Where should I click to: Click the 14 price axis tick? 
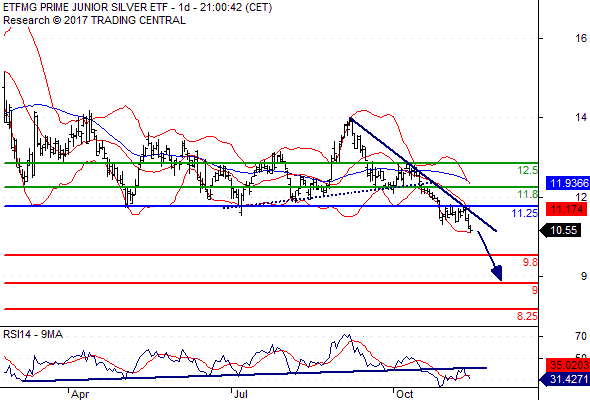(x=581, y=117)
